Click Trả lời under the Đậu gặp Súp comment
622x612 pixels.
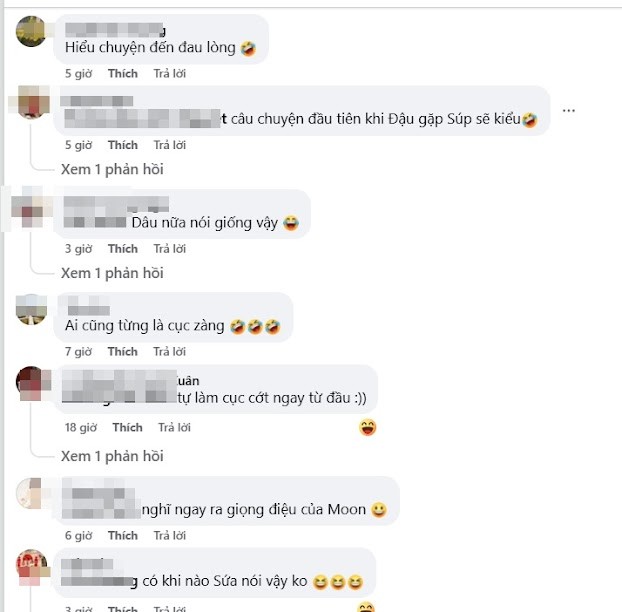pyautogui.click(x=170, y=145)
